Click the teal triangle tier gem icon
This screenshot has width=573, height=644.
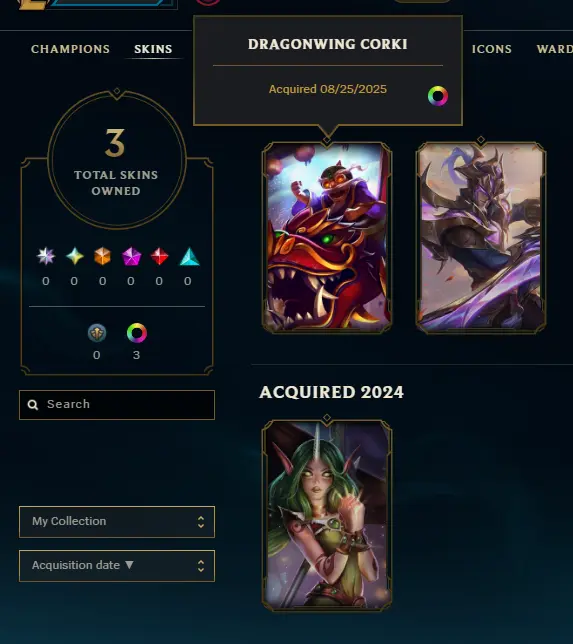point(189,256)
